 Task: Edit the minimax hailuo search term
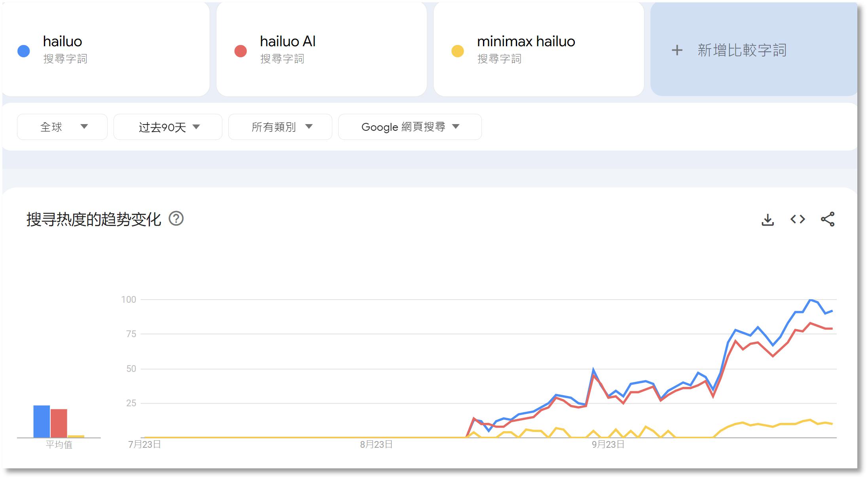(x=539, y=49)
